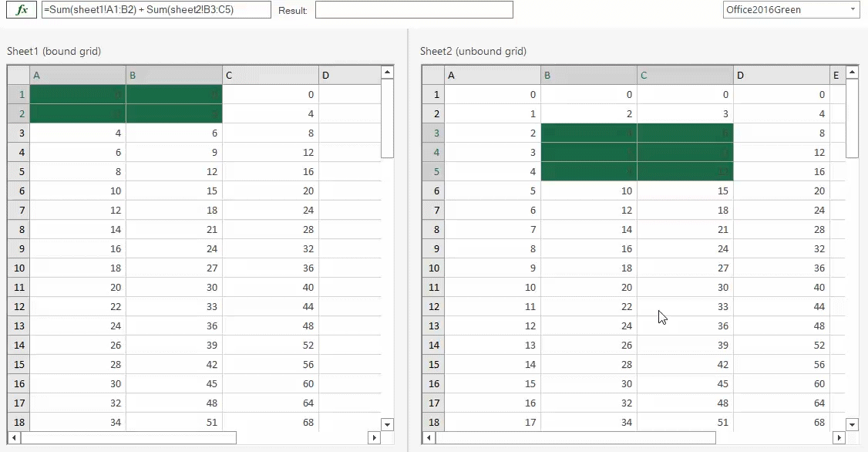Select column A header in Sheet2
868x452 pixels.
(492, 76)
